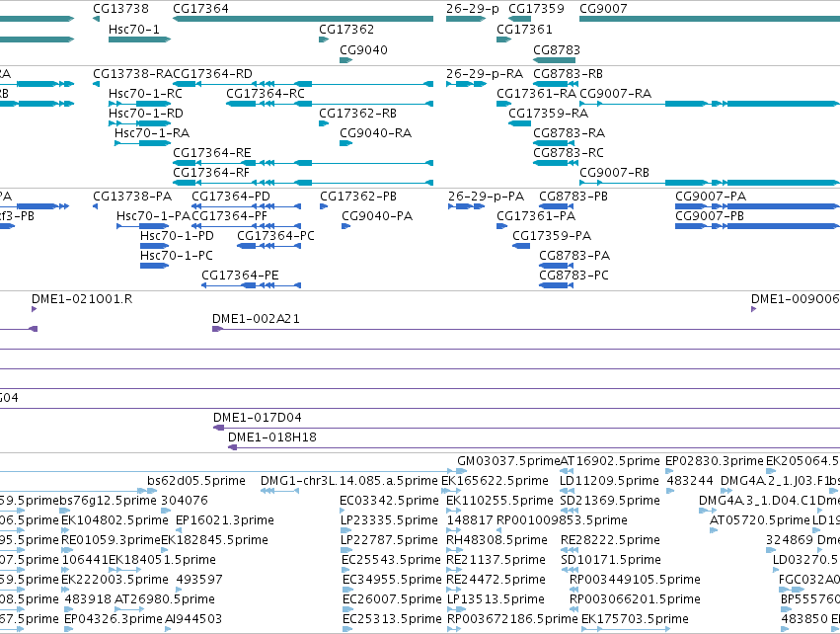
Task: Select protein label Hsc70-1-PC
Action: 177,255
